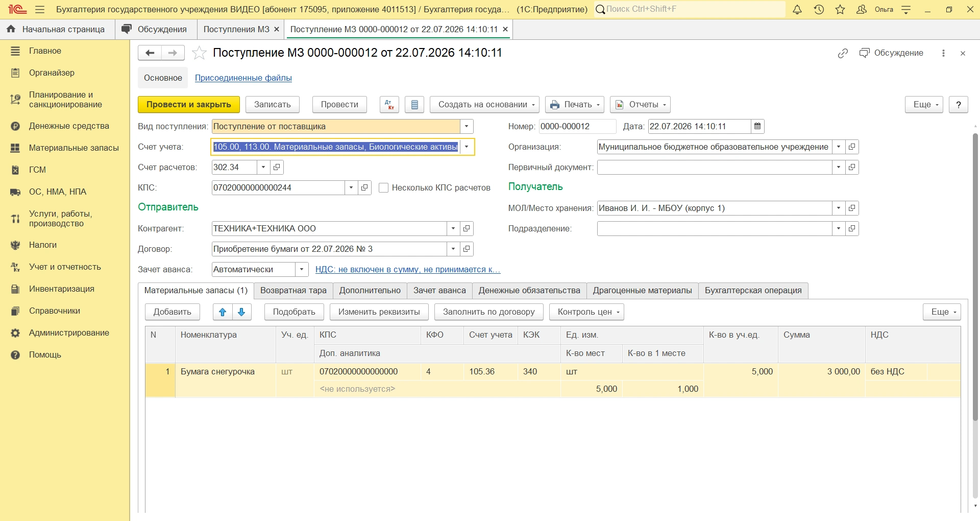Click Подобрать button
Image resolution: width=980 pixels, height=521 pixels.
point(294,312)
